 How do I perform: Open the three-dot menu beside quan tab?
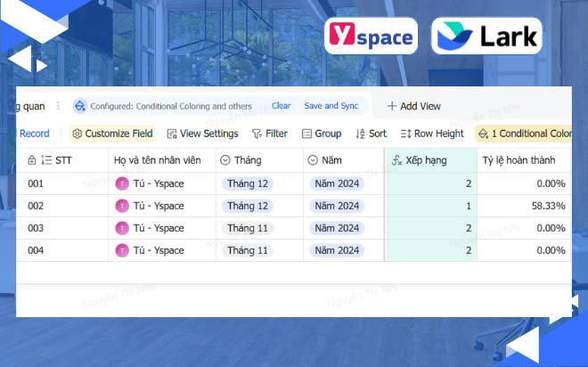(x=58, y=106)
